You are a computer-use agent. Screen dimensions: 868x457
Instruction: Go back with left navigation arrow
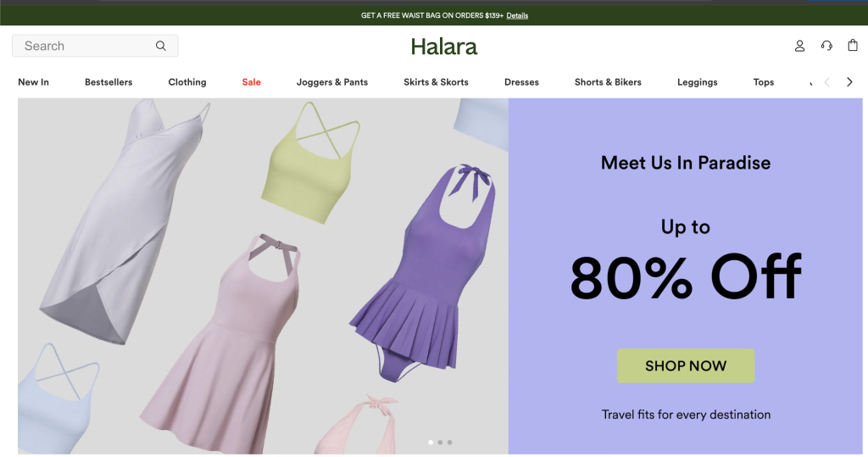pos(827,82)
